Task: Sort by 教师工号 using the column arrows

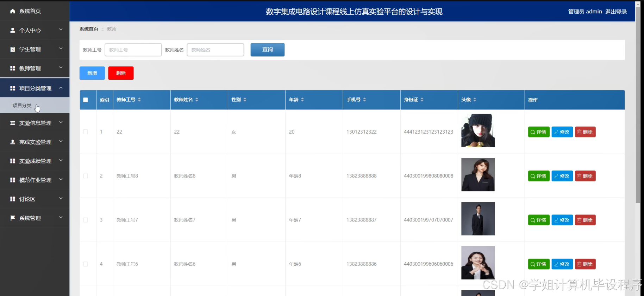Action: tap(139, 100)
